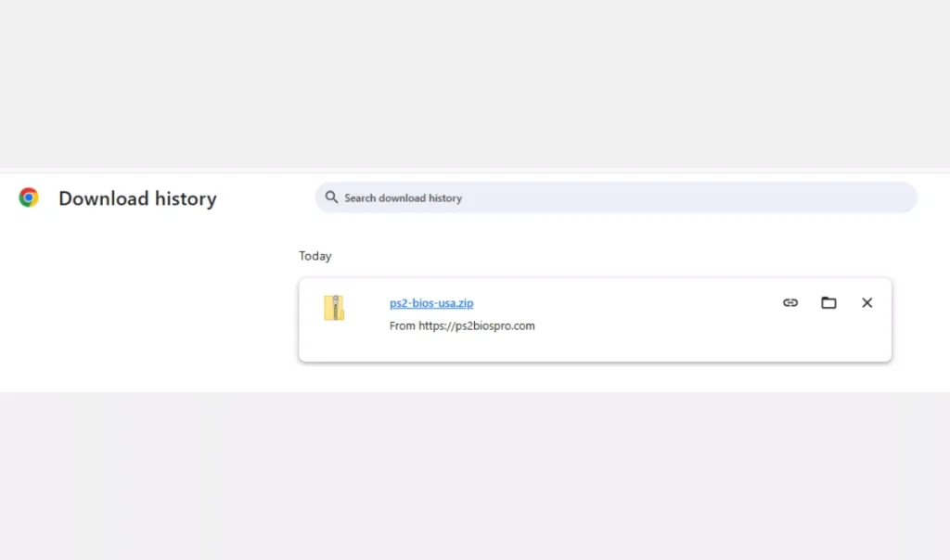Click the placeholder text inside the search box
Image resolution: width=950 pixels, height=560 pixels.
point(404,198)
